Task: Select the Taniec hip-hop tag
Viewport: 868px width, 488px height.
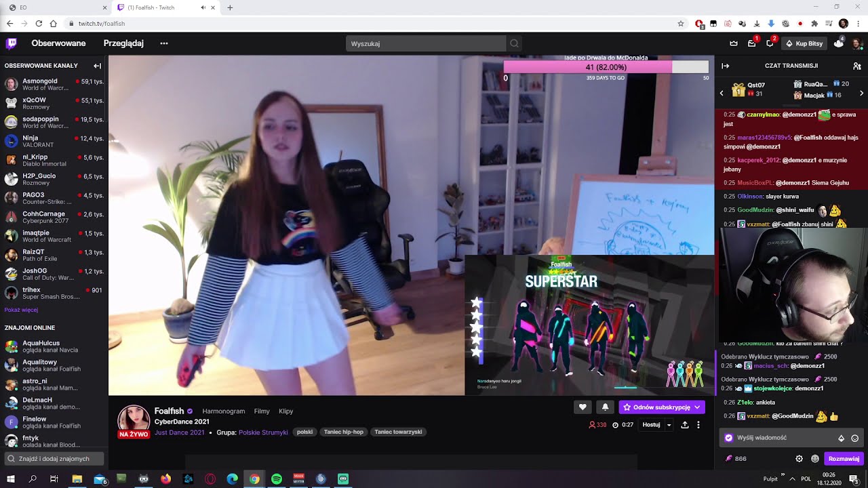Action: [344, 432]
